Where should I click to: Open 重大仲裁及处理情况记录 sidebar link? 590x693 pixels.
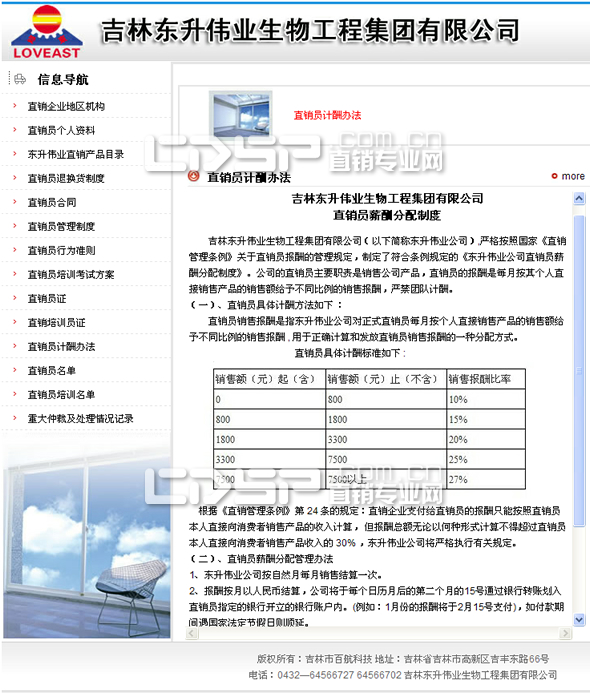click(x=80, y=419)
